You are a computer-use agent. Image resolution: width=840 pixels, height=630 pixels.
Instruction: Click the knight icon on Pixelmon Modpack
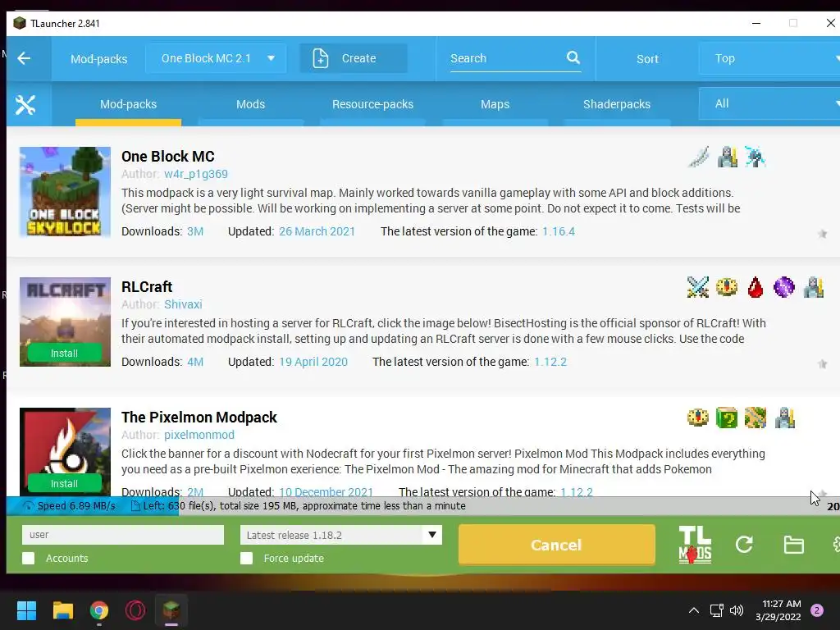point(784,418)
